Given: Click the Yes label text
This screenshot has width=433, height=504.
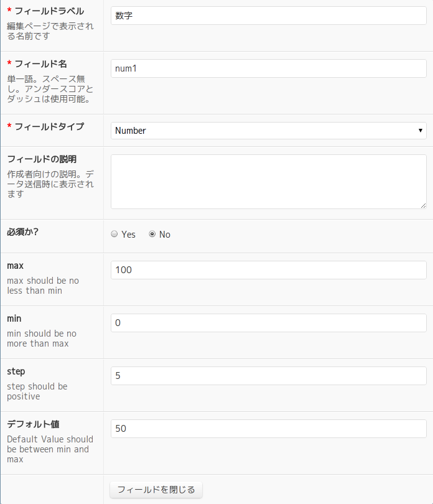Looking at the screenshot, I should click(x=128, y=235).
